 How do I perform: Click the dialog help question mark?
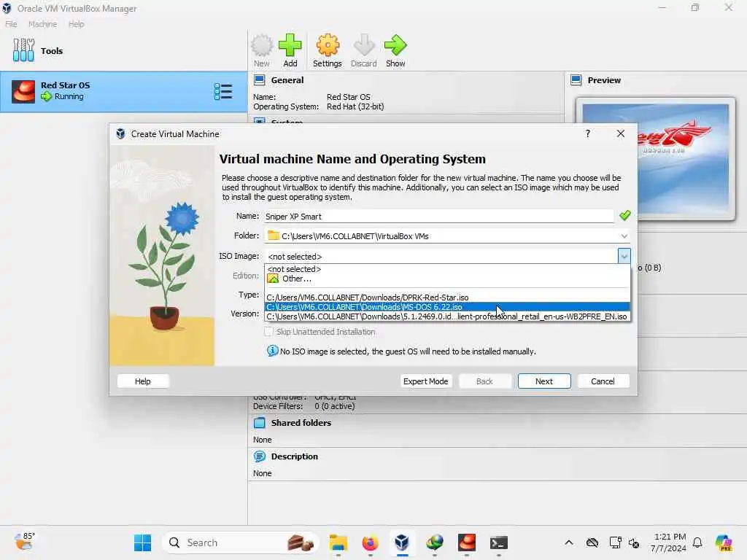(588, 134)
